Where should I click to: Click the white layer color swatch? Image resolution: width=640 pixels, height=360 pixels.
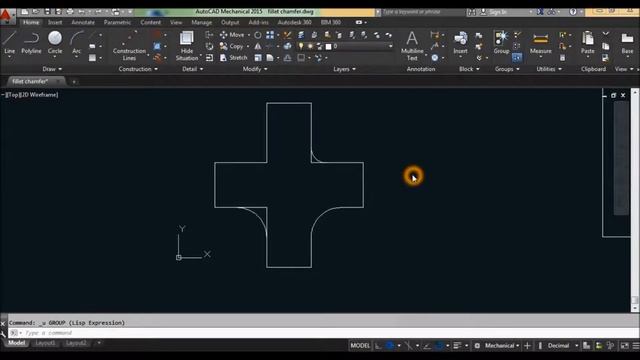[328, 47]
